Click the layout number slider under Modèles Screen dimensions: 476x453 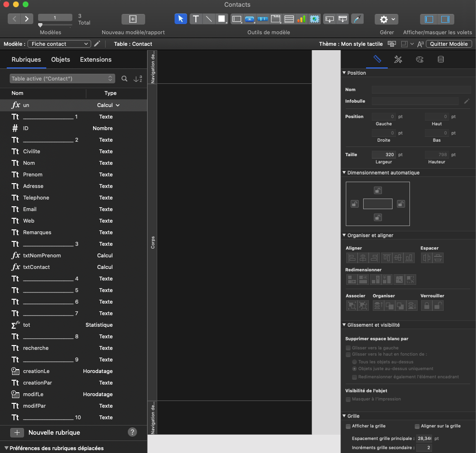(x=41, y=25)
